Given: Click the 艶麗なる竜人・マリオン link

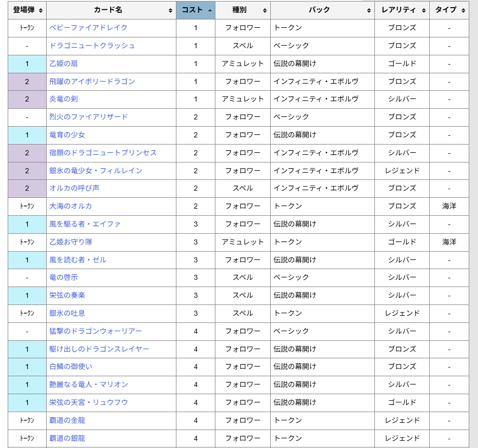Looking at the screenshot, I should coord(89,384).
